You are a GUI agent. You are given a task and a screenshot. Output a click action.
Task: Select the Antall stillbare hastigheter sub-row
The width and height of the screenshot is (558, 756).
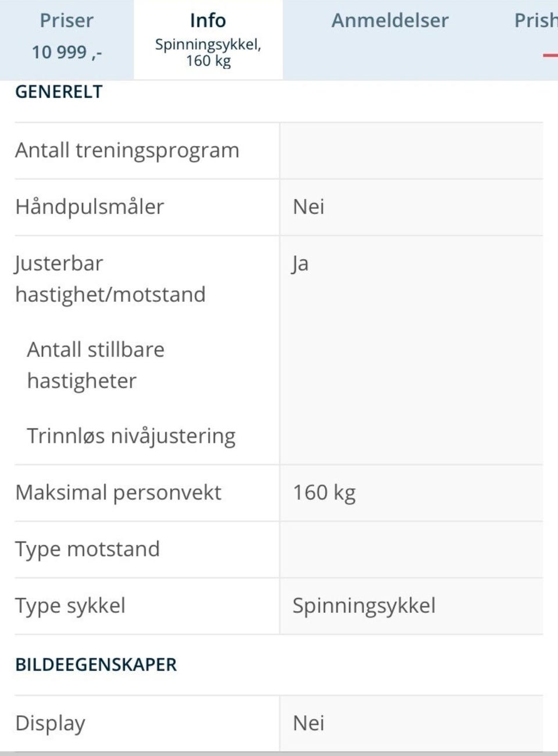tap(96, 365)
